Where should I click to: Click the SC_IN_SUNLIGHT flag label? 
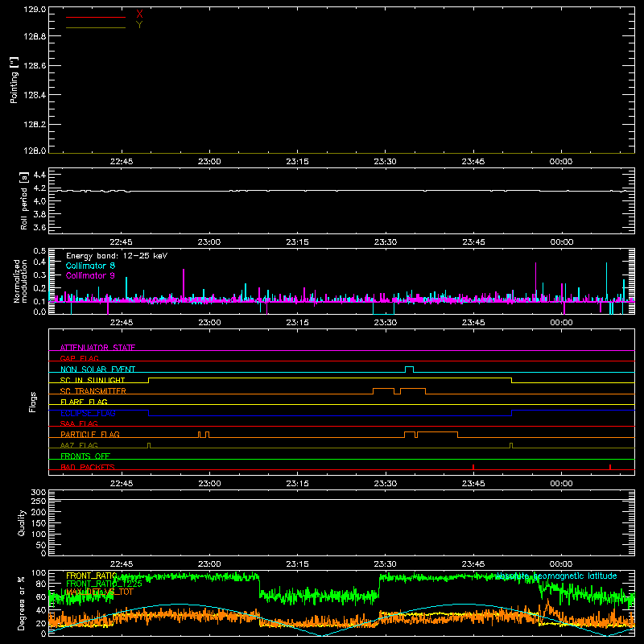93,380
